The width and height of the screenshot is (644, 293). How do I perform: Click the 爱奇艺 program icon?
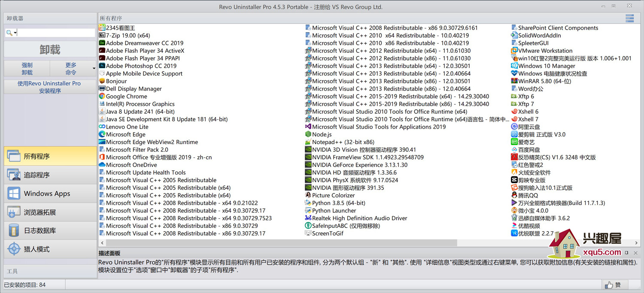click(x=514, y=142)
